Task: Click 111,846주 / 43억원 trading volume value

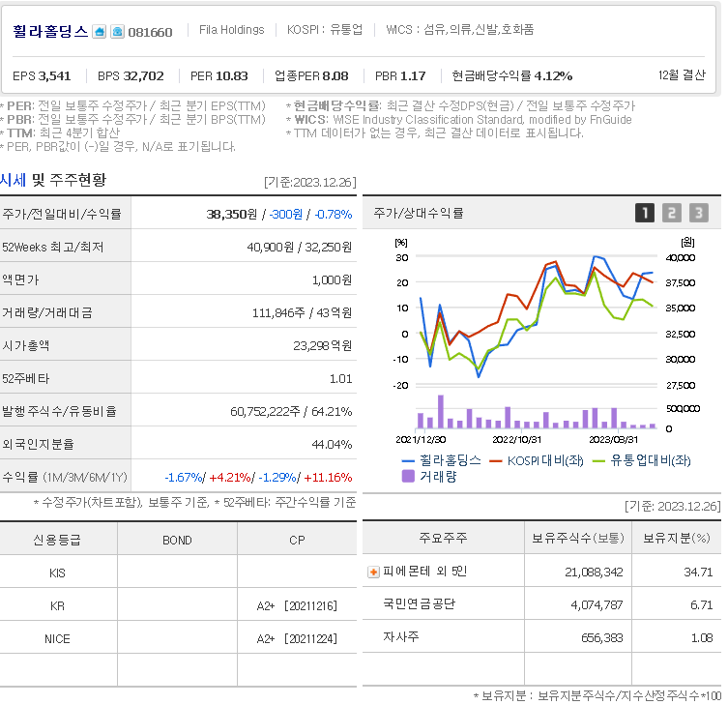Action: [x=302, y=313]
